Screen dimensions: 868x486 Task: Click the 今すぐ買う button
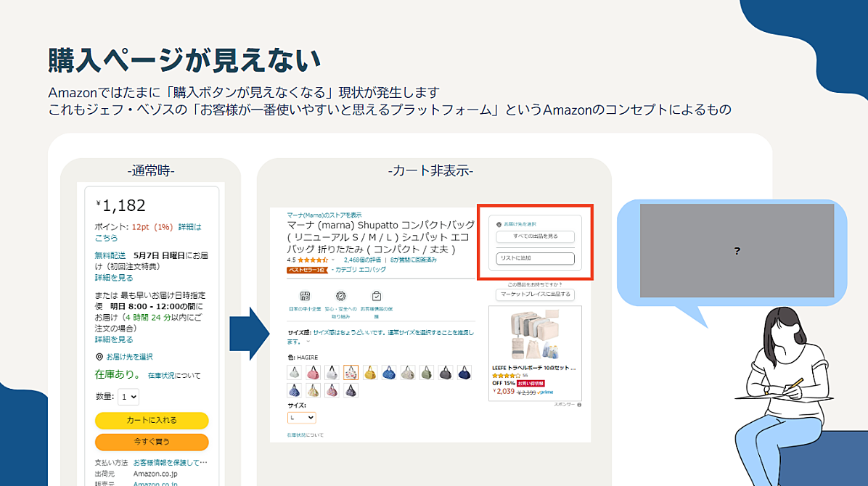[152, 442]
